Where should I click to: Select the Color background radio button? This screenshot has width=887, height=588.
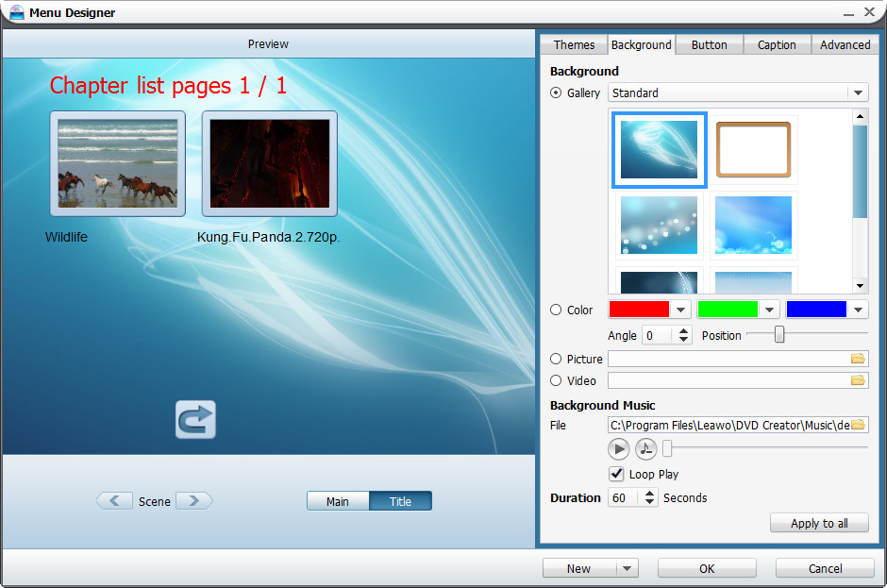pyautogui.click(x=556, y=310)
